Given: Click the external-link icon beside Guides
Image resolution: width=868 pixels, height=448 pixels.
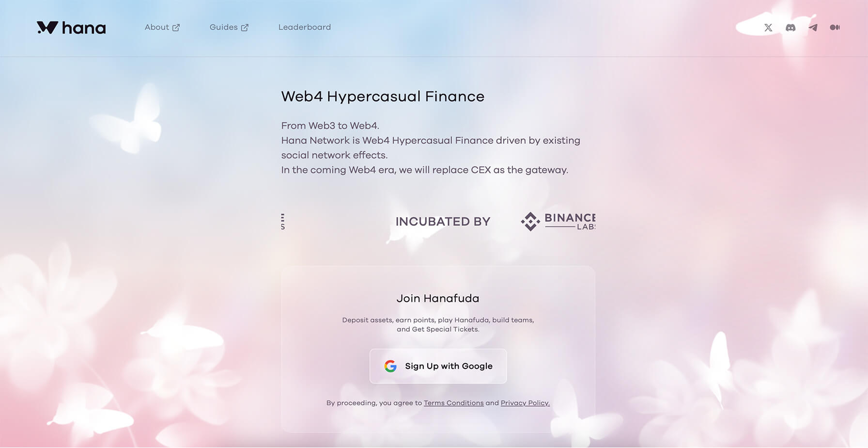Looking at the screenshot, I should point(244,27).
